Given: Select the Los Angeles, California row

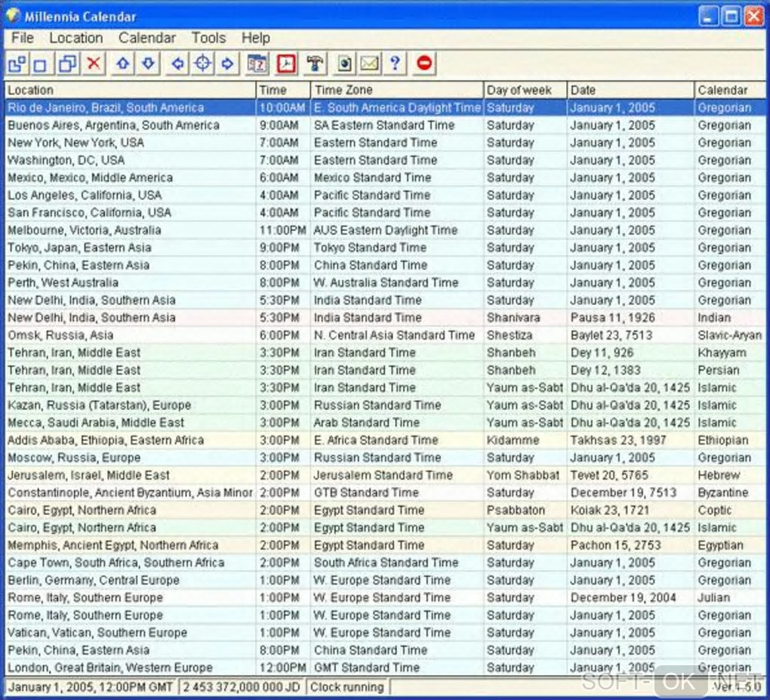Looking at the screenshot, I should coord(385,195).
